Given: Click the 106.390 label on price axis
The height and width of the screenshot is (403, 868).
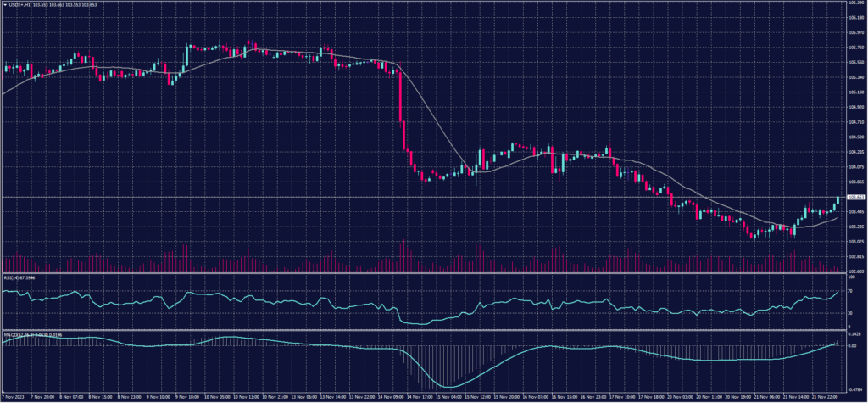Looking at the screenshot, I should coord(855,3).
